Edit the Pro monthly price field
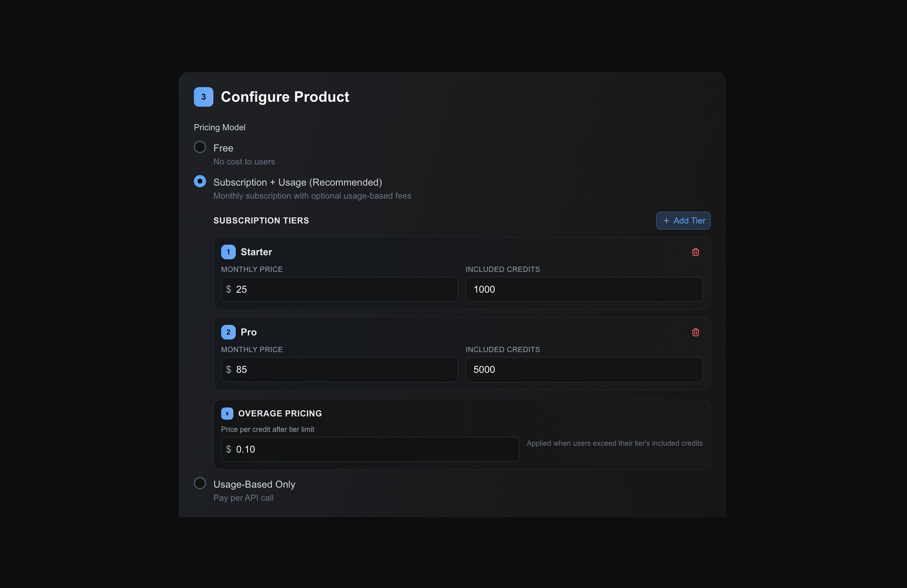Image resolution: width=907 pixels, height=588 pixels. coord(339,369)
